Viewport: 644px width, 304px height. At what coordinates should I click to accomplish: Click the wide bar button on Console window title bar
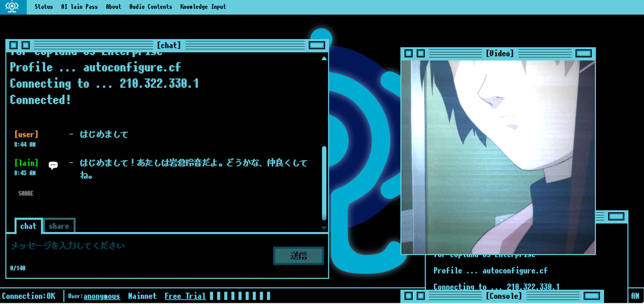click(x=591, y=296)
